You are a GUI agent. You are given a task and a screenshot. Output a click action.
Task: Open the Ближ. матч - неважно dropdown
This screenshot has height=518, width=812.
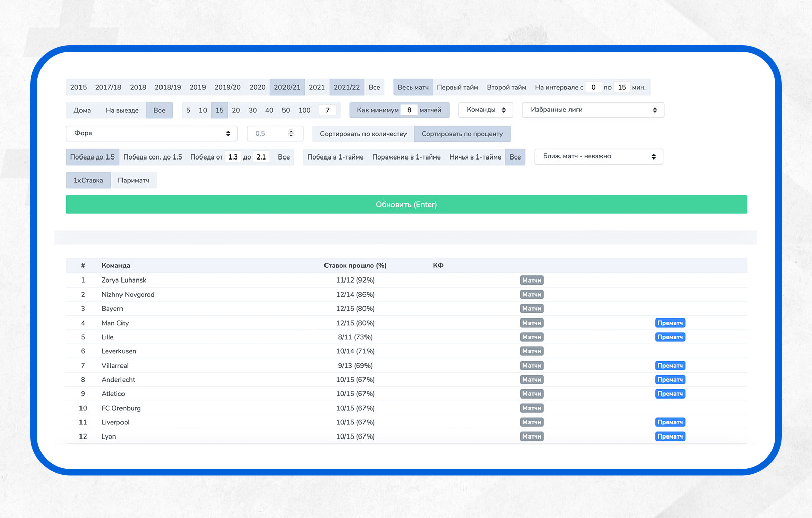[x=598, y=156]
